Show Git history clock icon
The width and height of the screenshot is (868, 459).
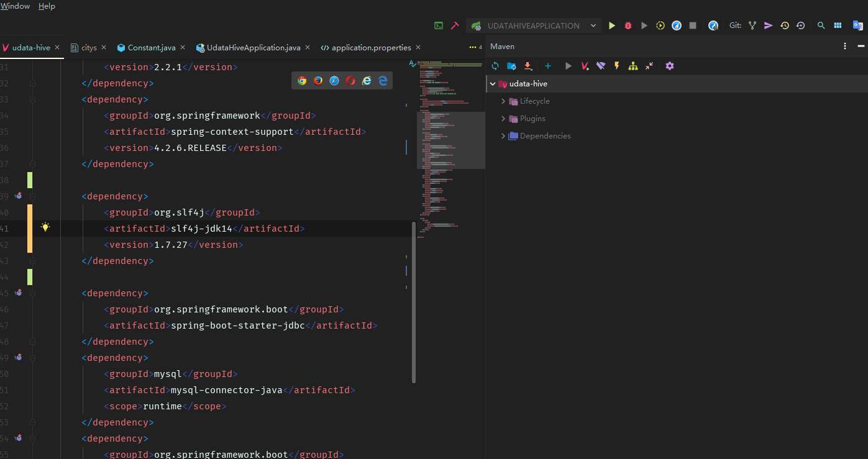785,25
